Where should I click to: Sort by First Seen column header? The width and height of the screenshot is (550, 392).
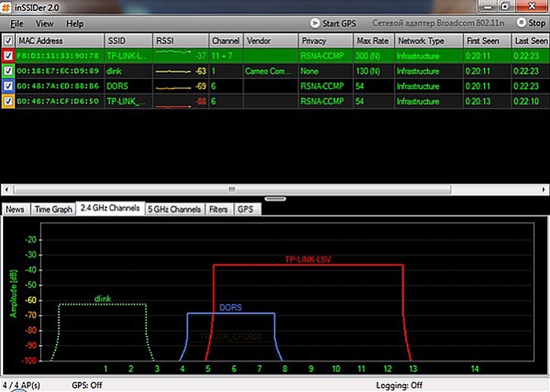click(x=487, y=41)
